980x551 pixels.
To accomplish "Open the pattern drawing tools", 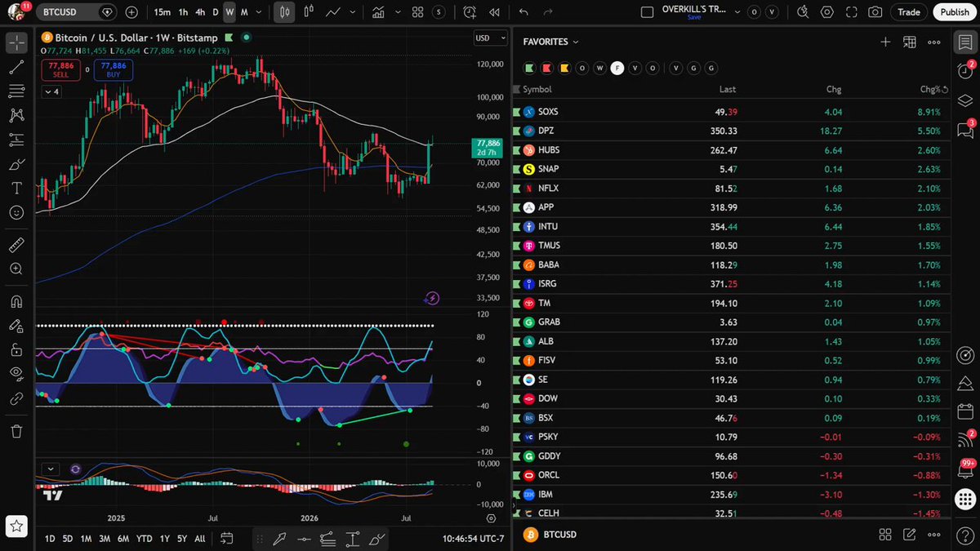I will point(17,116).
